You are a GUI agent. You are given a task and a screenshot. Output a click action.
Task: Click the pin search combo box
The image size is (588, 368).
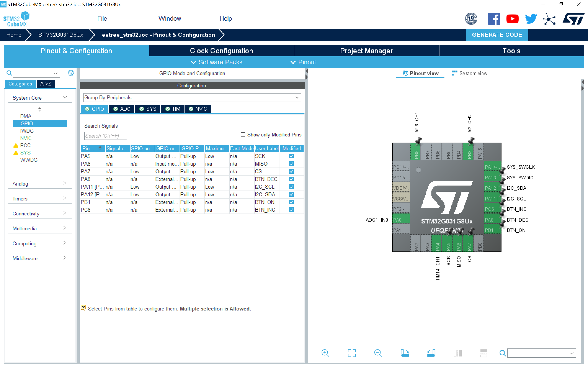(541, 353)
